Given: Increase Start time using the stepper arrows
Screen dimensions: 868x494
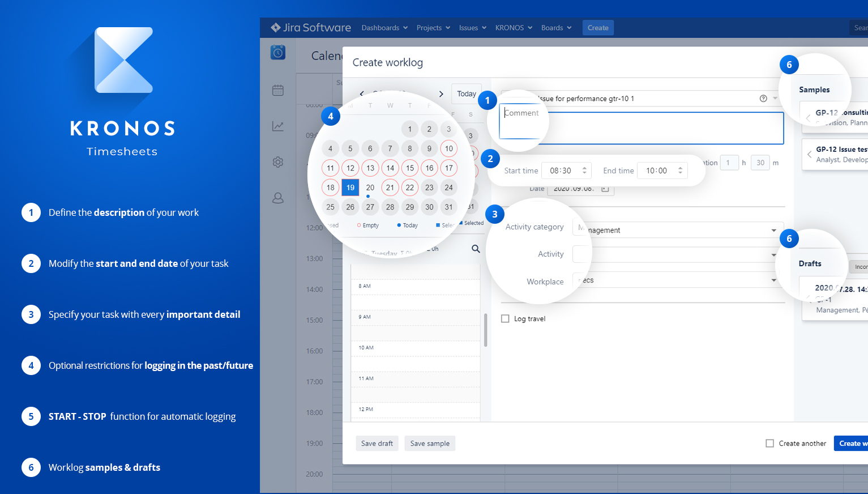Looking at the screenshot, I should coord(583,167).
